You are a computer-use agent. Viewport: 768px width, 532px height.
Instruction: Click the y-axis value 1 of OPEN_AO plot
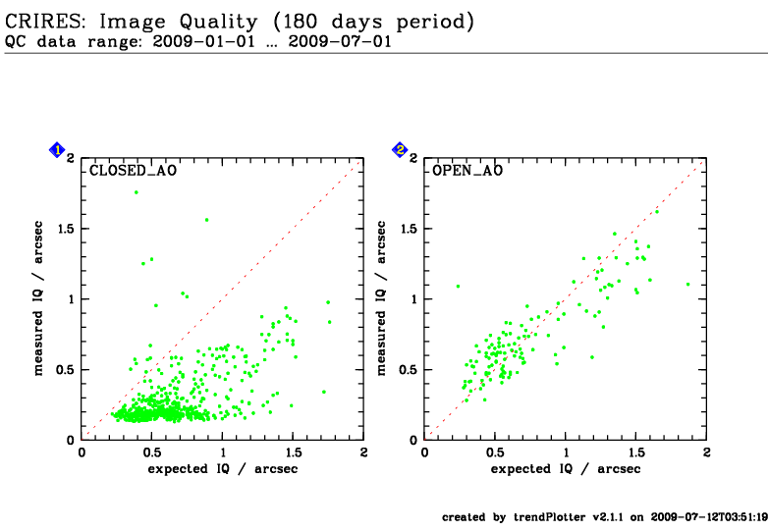click(414, 299)
